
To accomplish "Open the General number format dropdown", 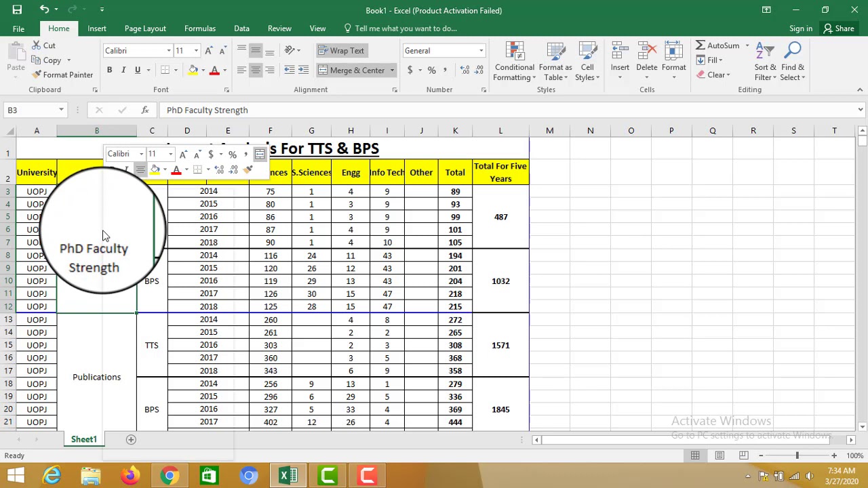I will point(481,51).
